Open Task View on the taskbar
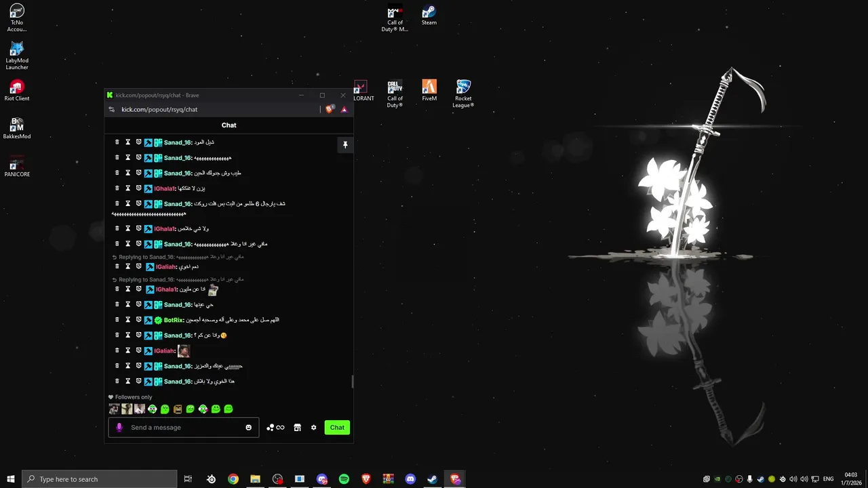Viewport: 868px width, 488px height. click(x=188, y=479)
